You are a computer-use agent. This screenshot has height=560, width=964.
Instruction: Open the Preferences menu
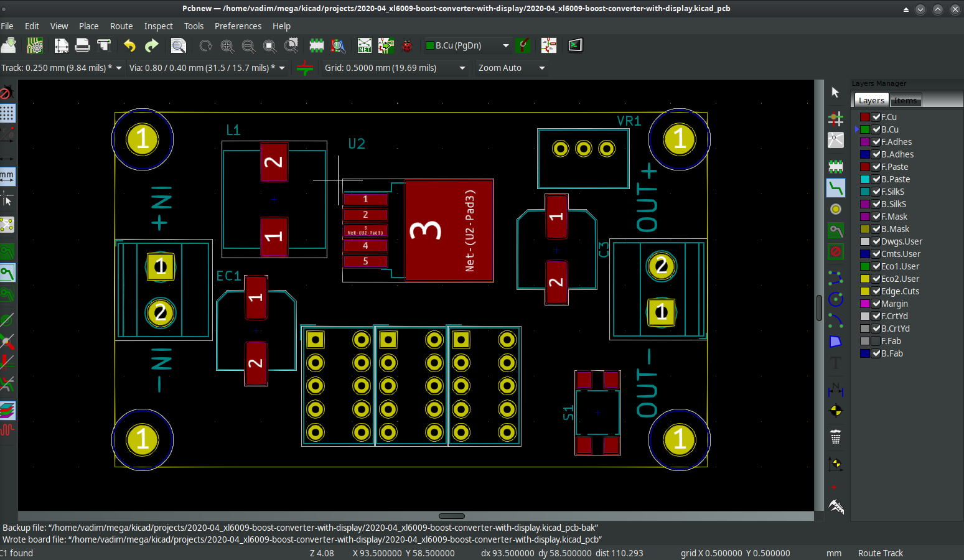[238, 26]
